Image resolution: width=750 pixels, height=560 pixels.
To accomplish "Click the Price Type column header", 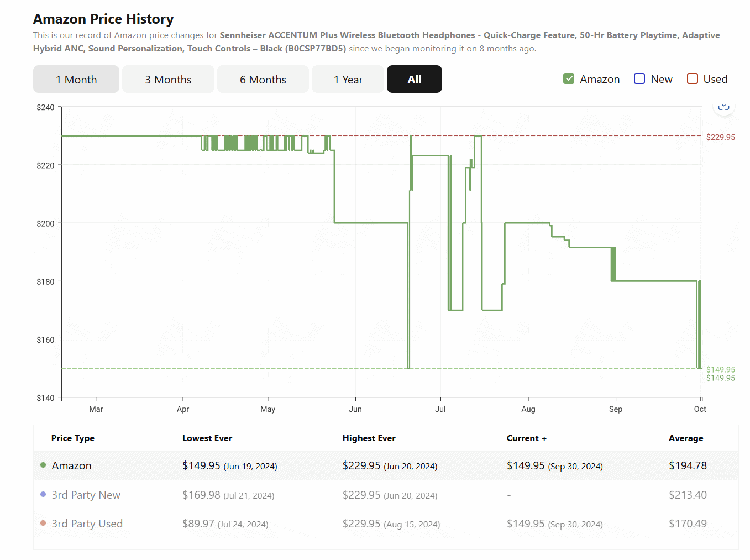I will coord(73,438).
